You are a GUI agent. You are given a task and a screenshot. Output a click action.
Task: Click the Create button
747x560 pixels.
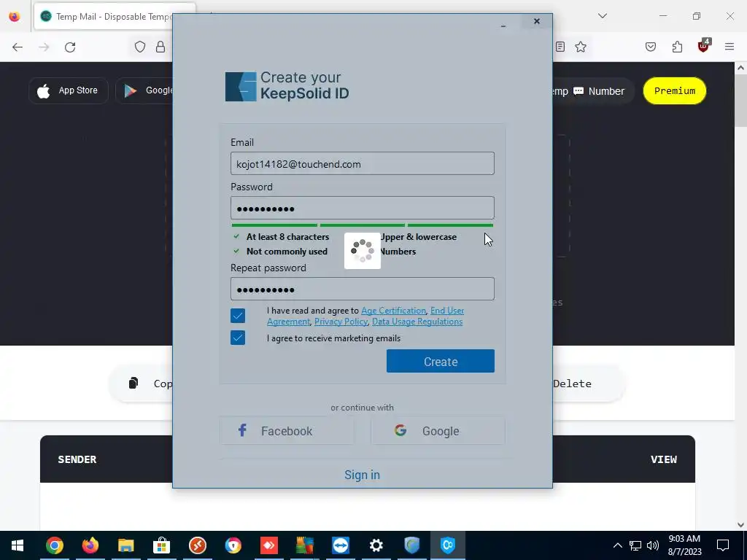(440, 362)
